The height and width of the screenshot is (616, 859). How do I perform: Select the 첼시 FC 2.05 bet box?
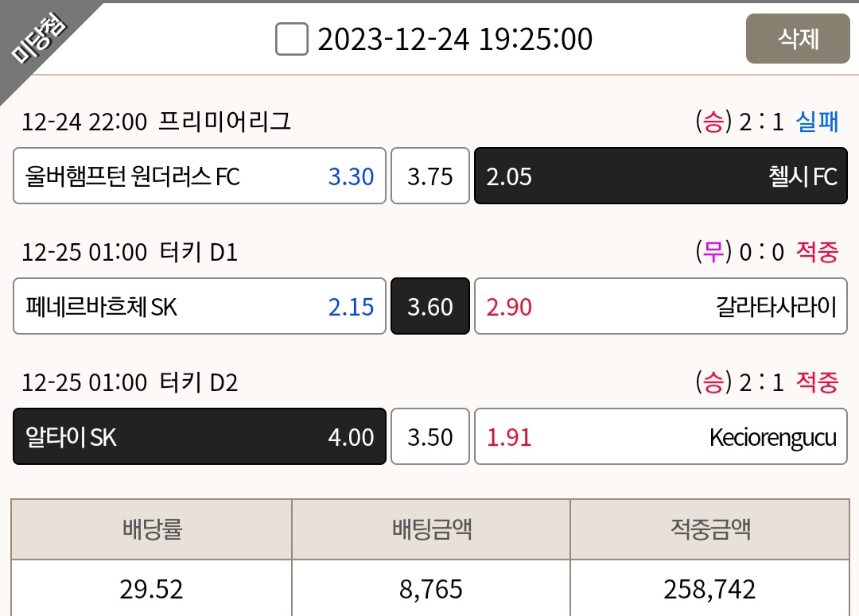[x=661, y=176]
